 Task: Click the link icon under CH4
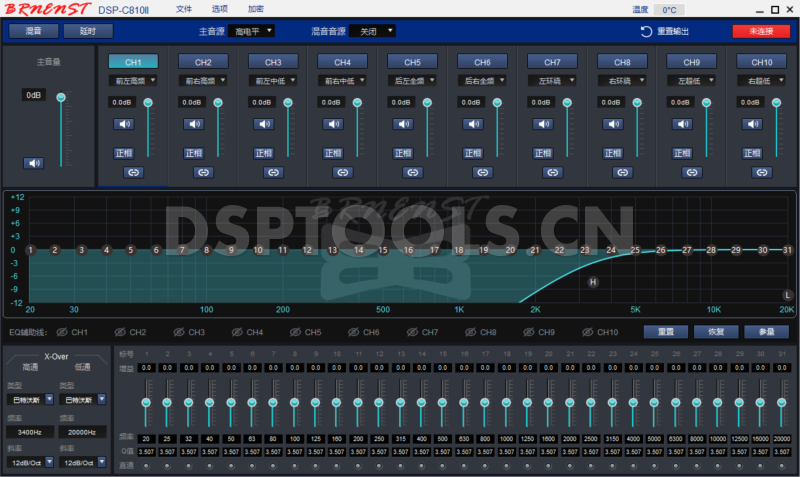(x=343, y=172)
